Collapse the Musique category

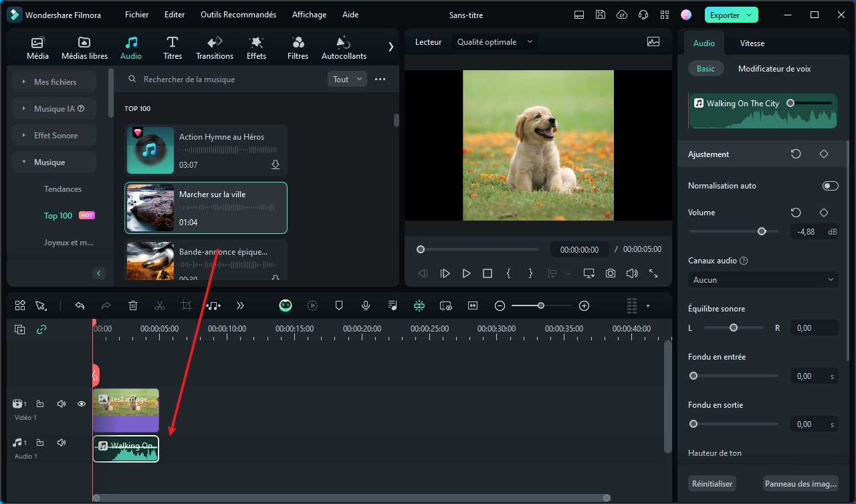[x=54, y=162]
